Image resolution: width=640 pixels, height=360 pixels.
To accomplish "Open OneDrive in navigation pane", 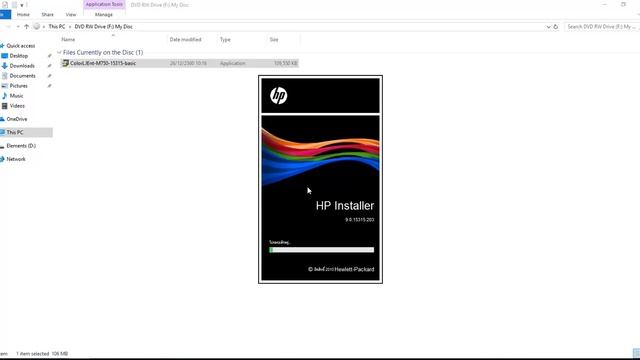I will (17, 119).
